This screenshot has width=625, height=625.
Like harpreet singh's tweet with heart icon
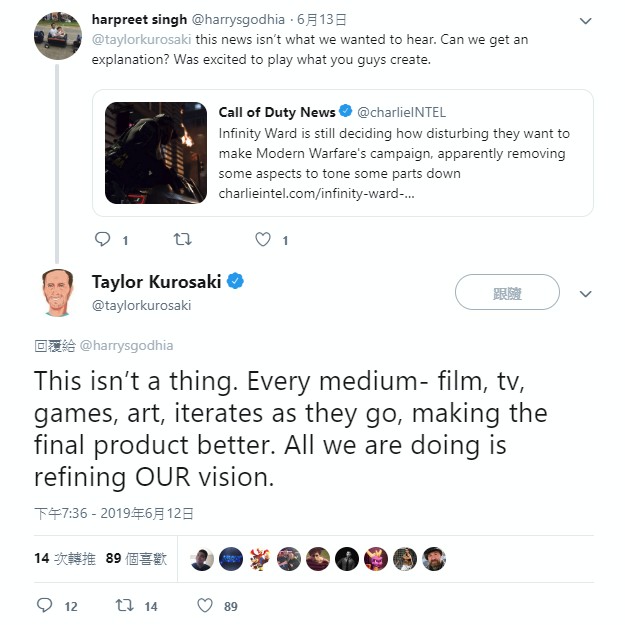263,240
